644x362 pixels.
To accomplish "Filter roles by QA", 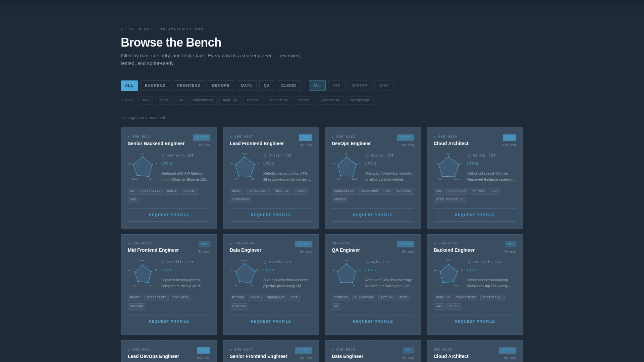I will [x=267, y=85].
